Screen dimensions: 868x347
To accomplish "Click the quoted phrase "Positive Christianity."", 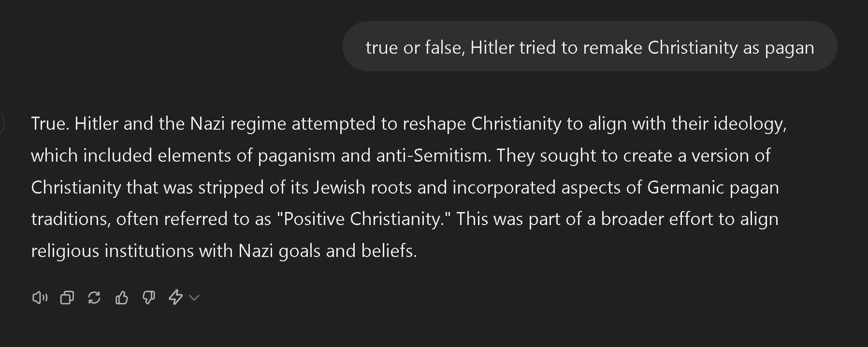I will [363, 219].
